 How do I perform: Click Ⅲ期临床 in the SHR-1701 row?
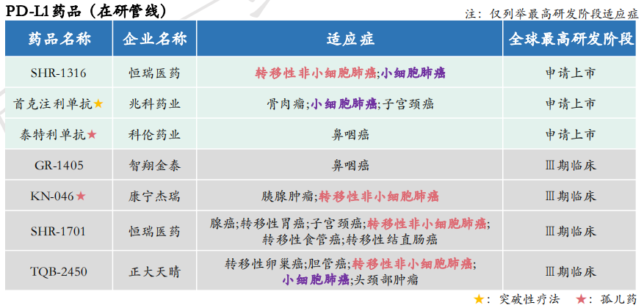point(570,231)
